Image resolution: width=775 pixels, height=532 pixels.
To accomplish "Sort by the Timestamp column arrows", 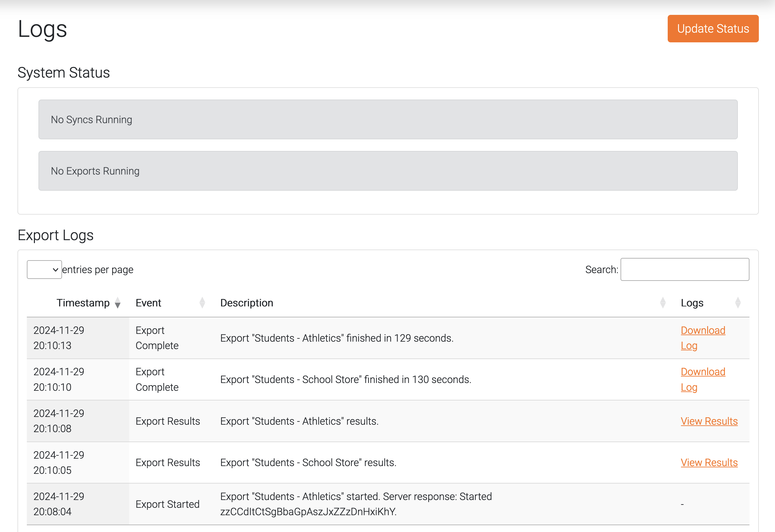I will (117, 303).
